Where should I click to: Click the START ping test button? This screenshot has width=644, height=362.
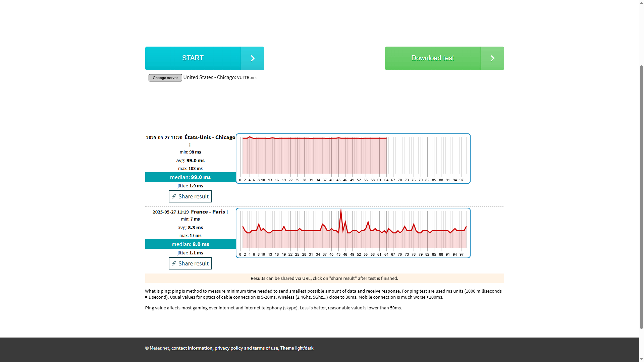click(193, 58)
